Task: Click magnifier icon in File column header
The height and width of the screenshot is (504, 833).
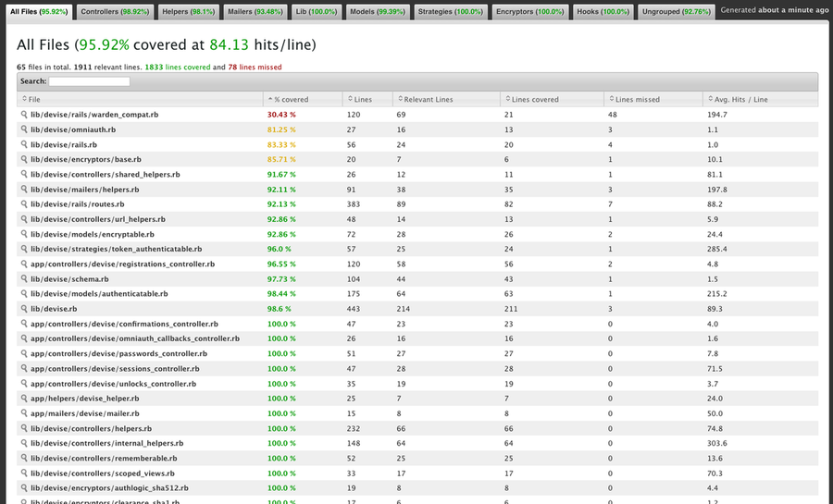Action: tap(24, 99)
